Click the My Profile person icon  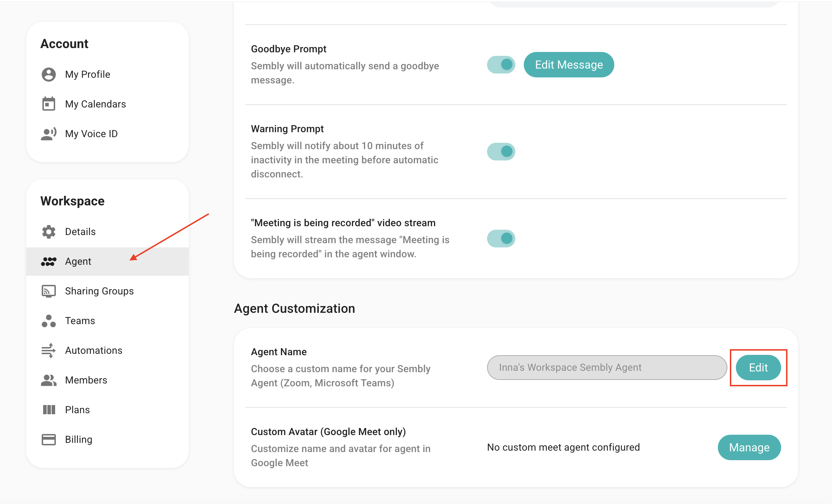tap(49, 75)
